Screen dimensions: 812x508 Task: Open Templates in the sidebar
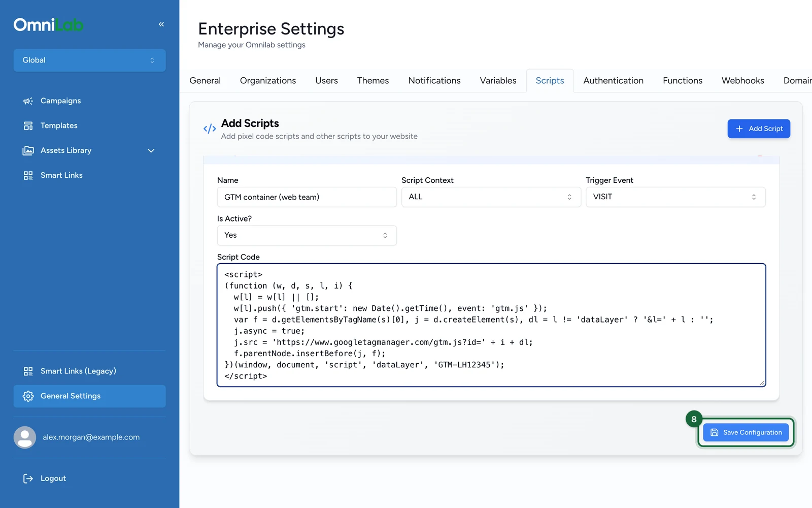pyautogui.click(x=89, y=125)
